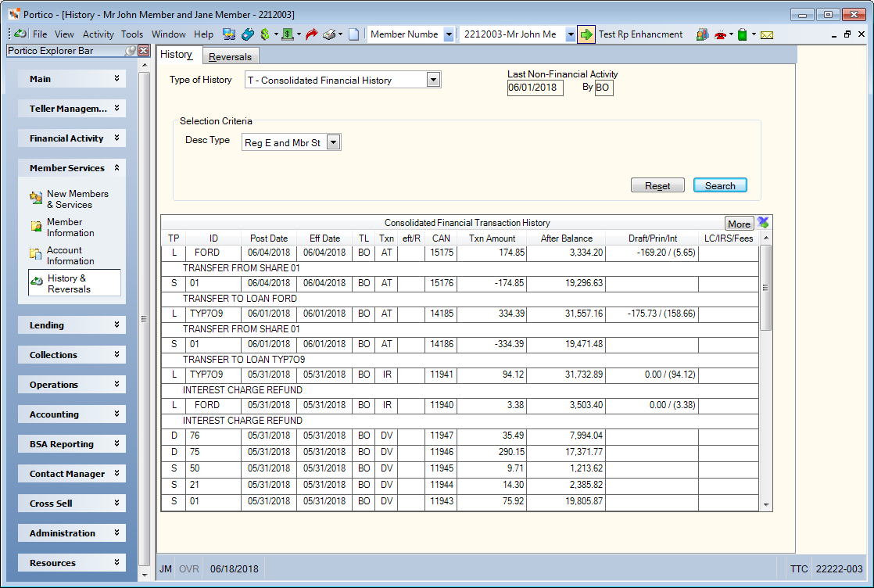Click the Reset button

pyautogui.click(x=657, y=185)
